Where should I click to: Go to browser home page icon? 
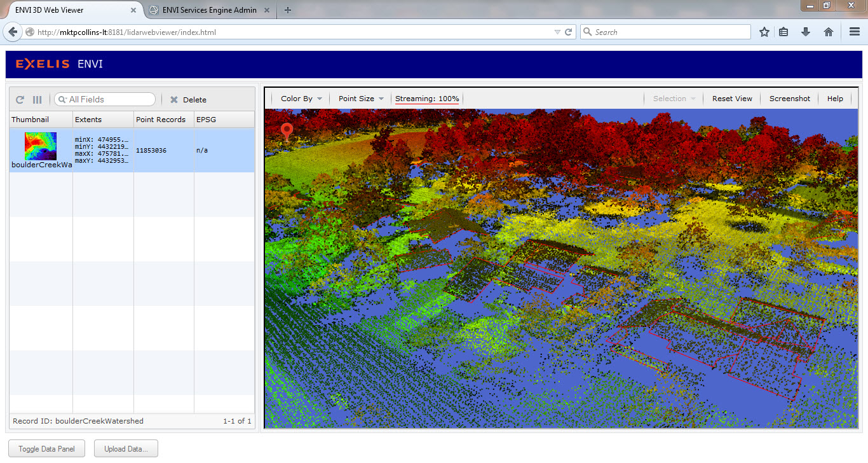(829, 32)
